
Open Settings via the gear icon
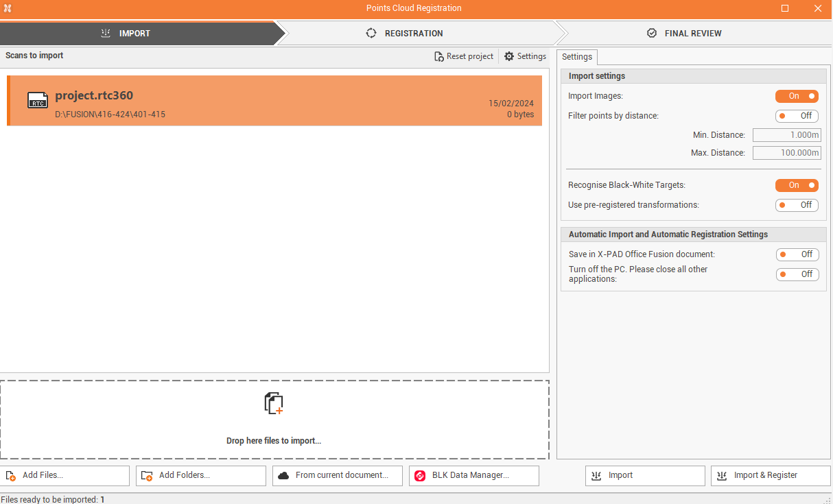(x=508, y=56)
